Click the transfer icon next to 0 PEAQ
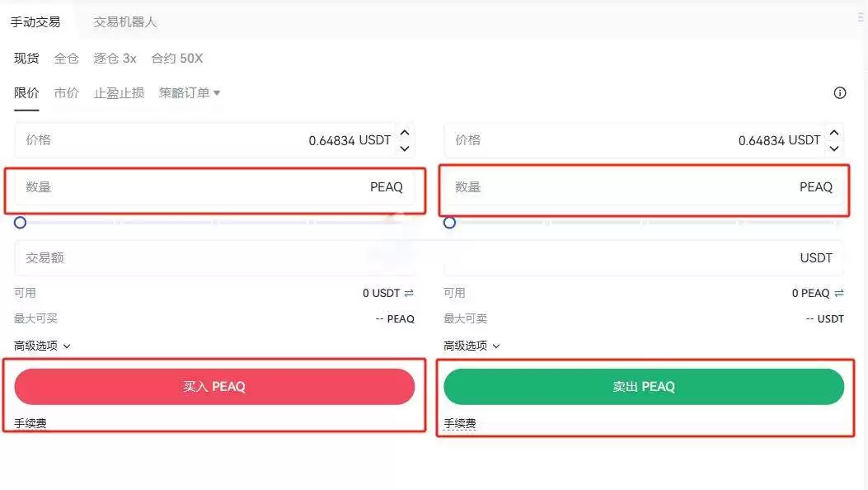This screenshot has height=490, width=868. (x=839, y=292)
